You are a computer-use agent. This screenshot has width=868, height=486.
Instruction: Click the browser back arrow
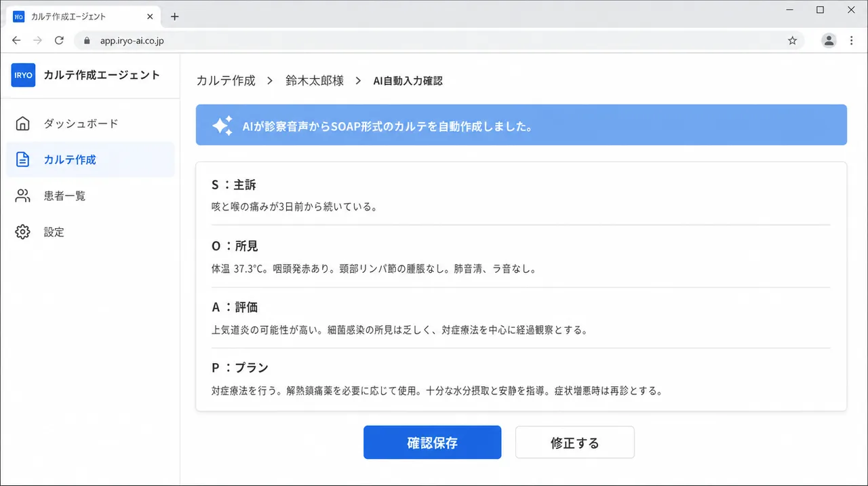click(x=16, y=41)
